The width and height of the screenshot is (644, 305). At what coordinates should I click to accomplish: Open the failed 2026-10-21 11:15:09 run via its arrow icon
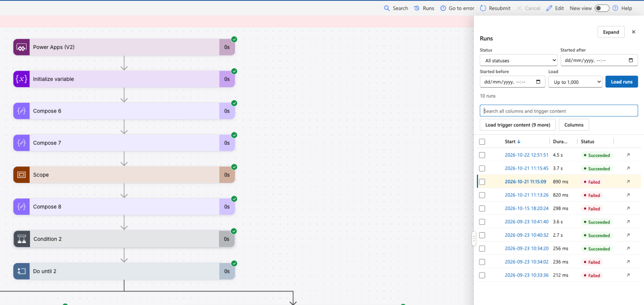628,182
